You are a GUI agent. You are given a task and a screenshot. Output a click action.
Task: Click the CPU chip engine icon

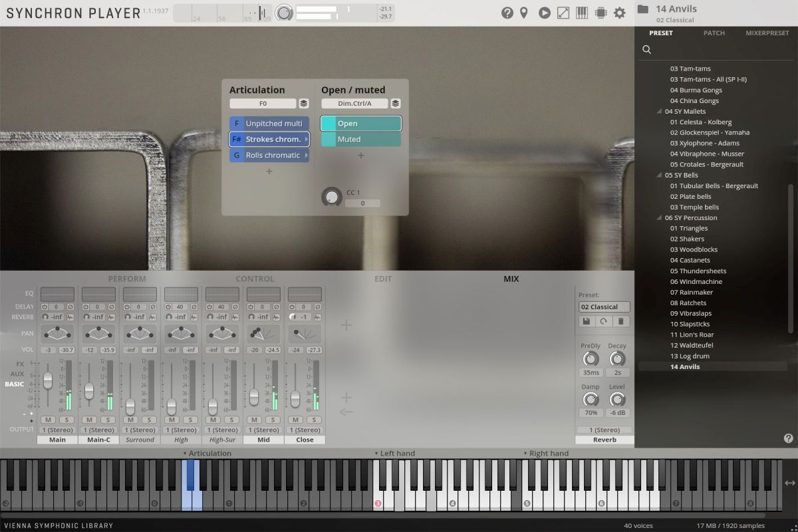(600, 13)
